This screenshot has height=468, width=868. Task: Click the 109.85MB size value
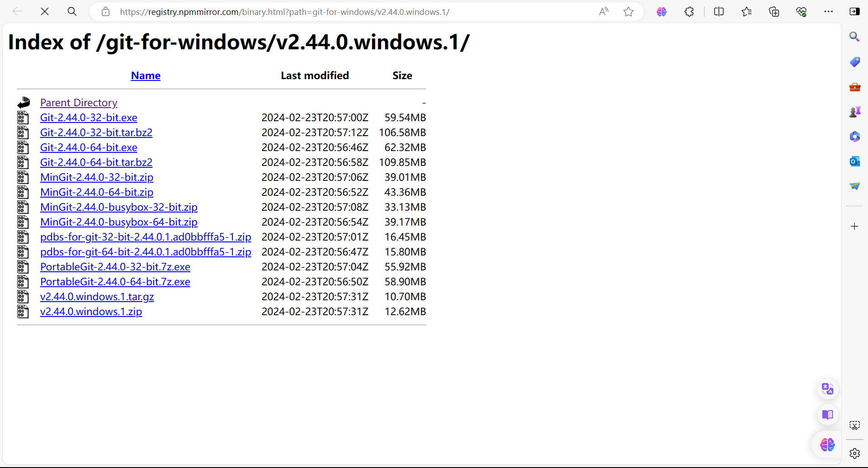402,162
